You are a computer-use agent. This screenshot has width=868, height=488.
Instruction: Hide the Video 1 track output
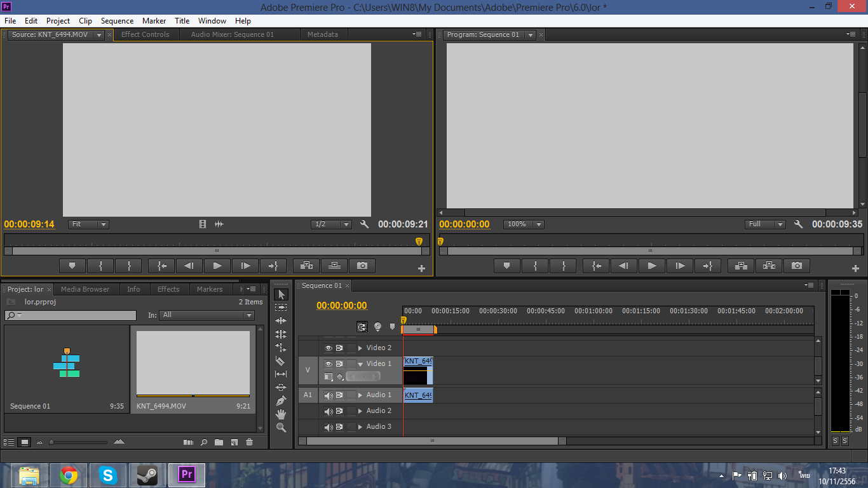pos(329,364)
